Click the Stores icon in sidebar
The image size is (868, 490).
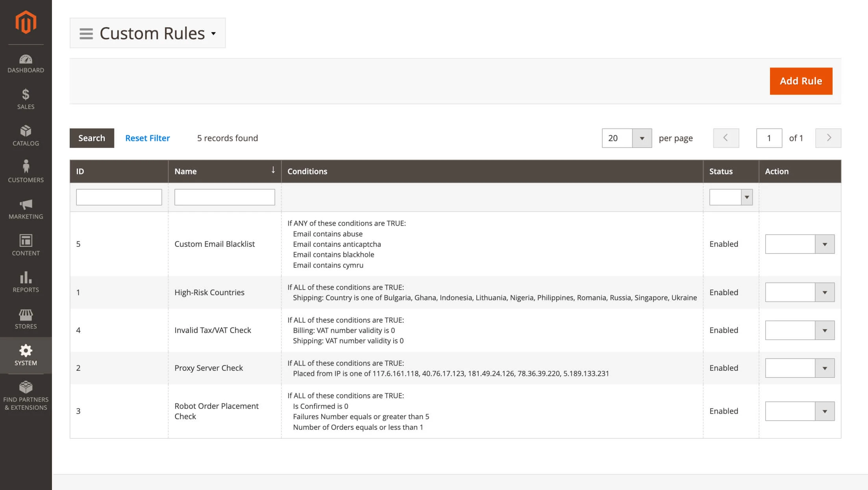(26, 319)
